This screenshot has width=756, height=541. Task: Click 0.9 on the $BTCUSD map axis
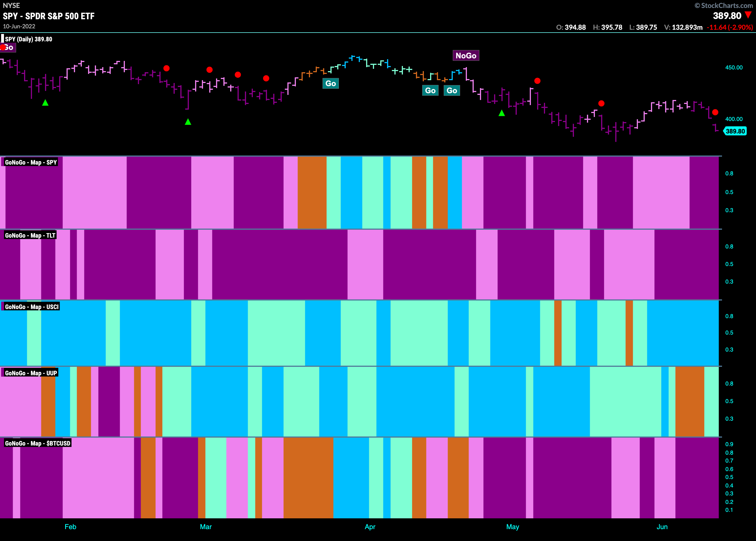click(x=729, y=444)
